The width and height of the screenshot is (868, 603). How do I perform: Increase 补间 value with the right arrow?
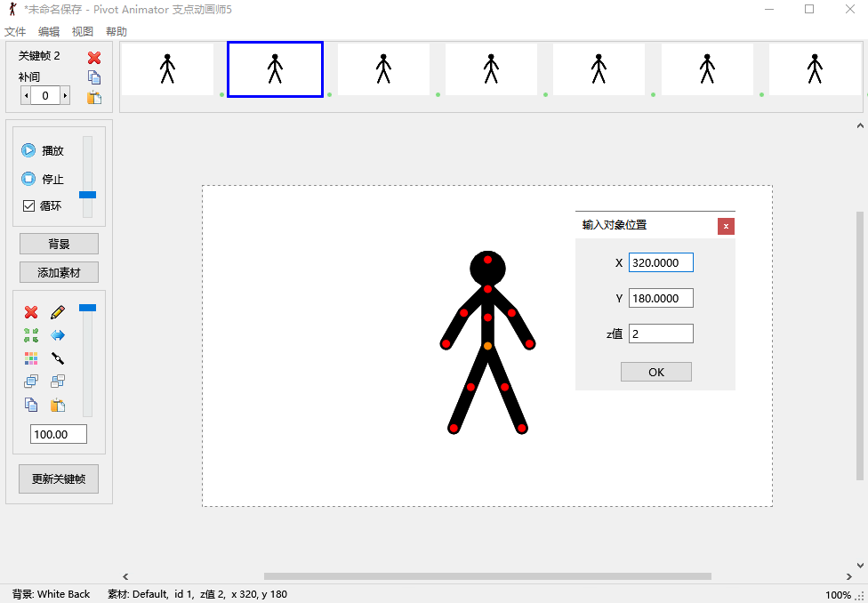(65, 95)
